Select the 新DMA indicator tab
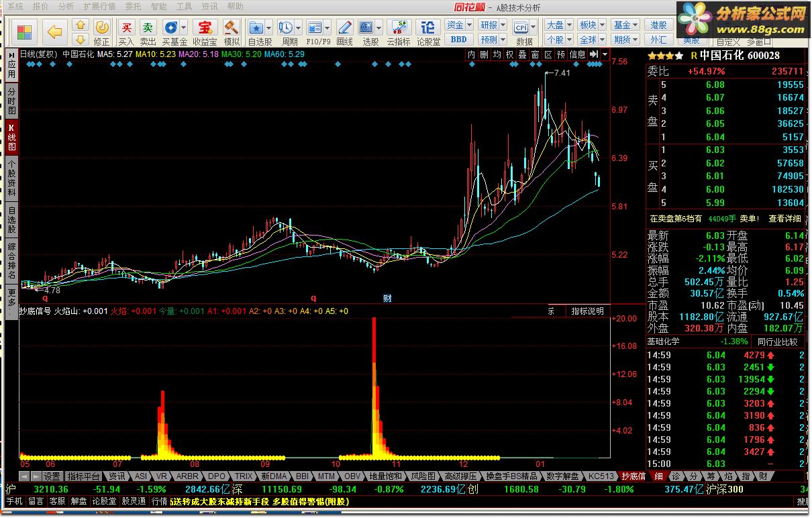The height and width of the screenshot is (518, 812). 274,476
